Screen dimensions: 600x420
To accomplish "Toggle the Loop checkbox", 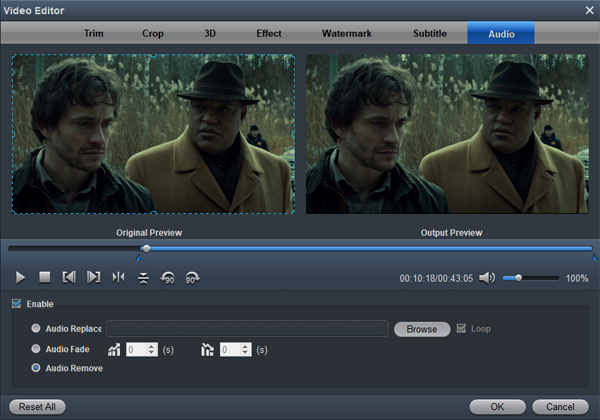I will (461, 329).
